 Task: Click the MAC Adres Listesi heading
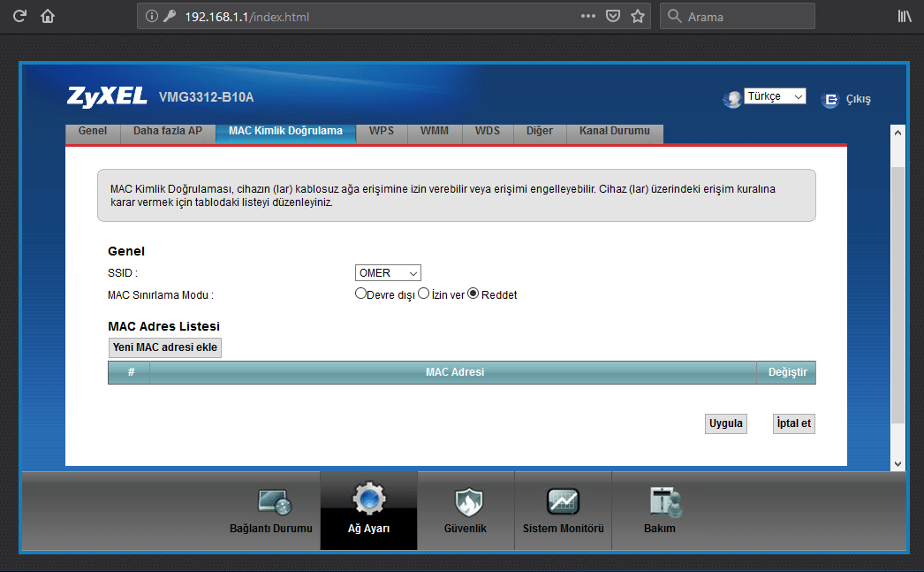163,326
